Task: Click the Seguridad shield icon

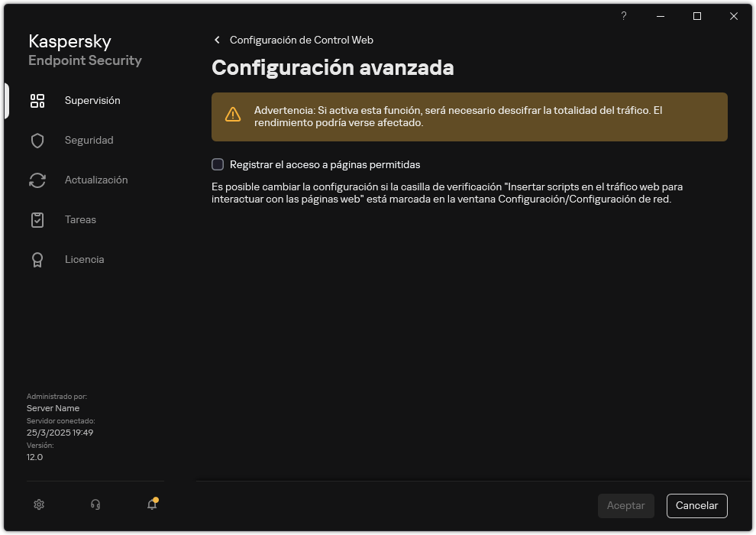Action: pyautogui.click(x=37, y=140)
